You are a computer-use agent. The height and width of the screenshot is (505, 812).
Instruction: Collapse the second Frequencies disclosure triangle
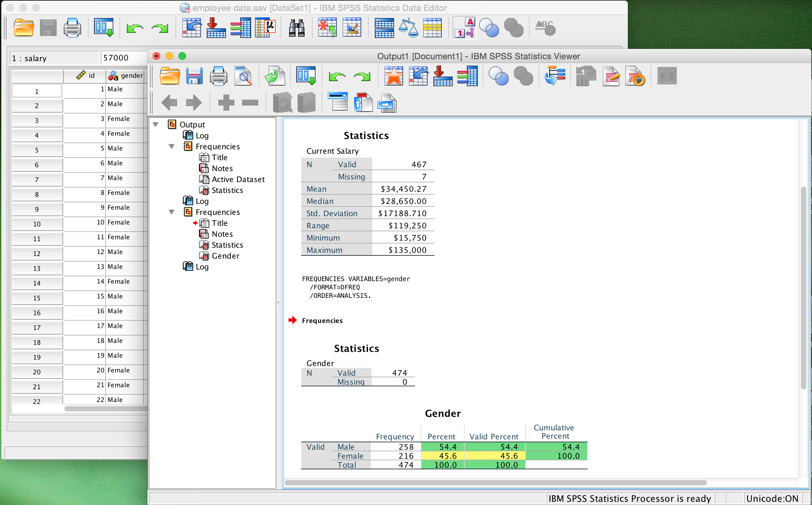pyautogui.click(x=172, y=212)
